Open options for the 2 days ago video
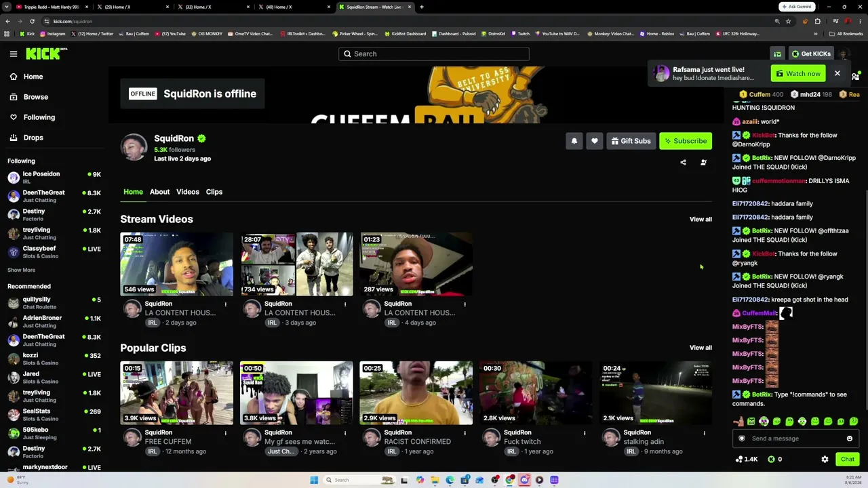The image size is (868, 488). pyautogui.click(x=226, y=304)
